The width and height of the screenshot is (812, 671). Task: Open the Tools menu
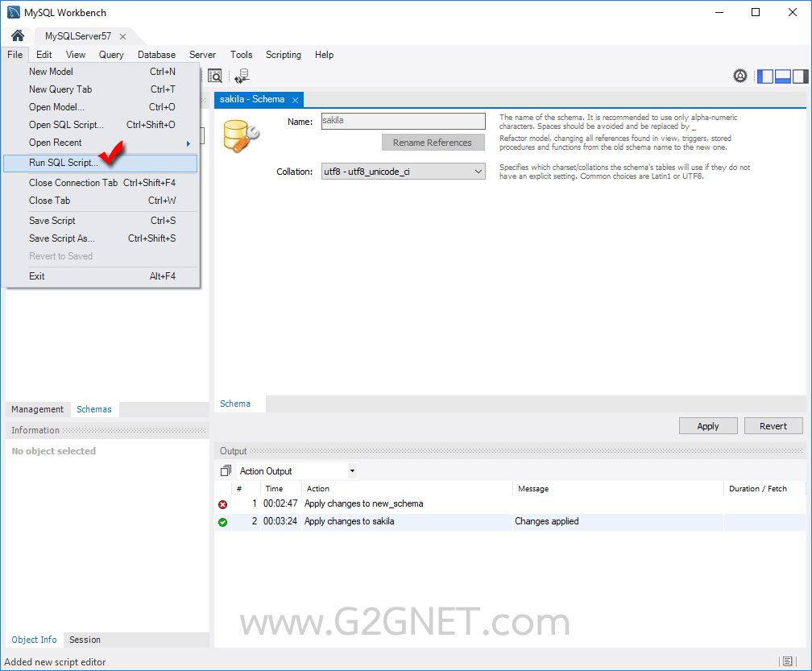(242, 54)
